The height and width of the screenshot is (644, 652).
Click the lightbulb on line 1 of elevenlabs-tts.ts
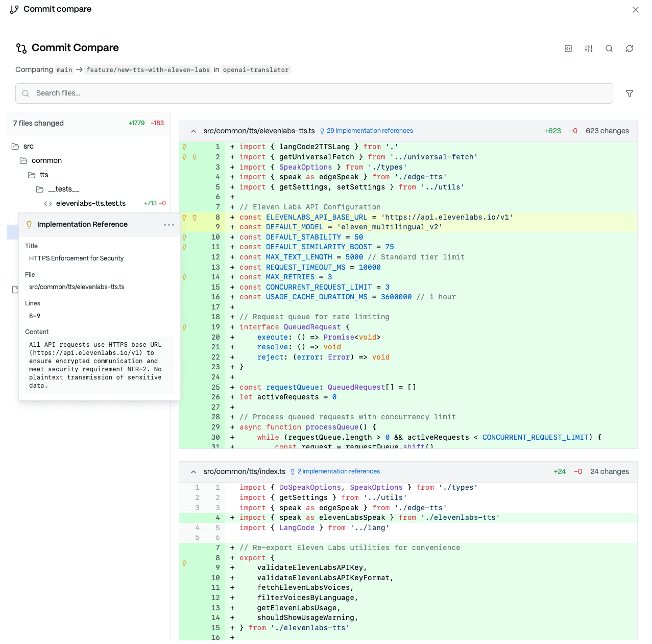[x=184, y=147]
